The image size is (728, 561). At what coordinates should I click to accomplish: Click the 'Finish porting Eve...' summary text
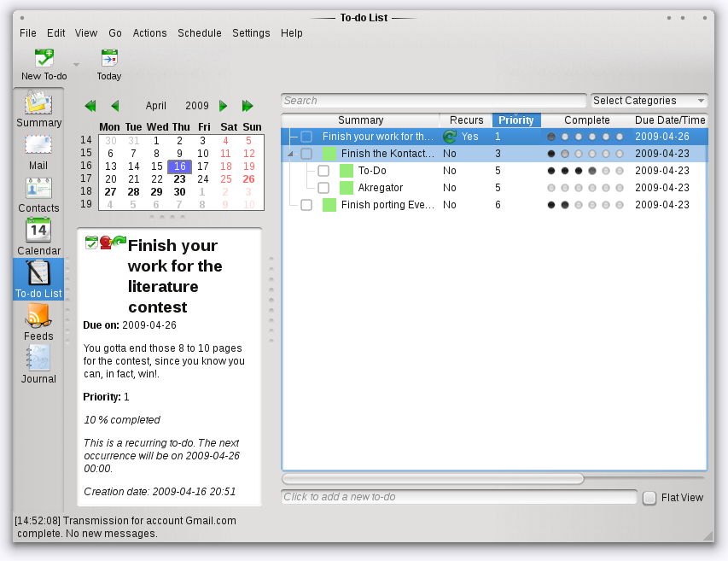pos(387,205)
